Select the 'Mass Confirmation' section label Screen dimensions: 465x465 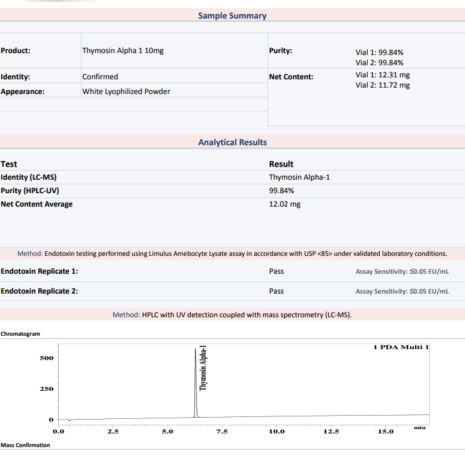25,445
